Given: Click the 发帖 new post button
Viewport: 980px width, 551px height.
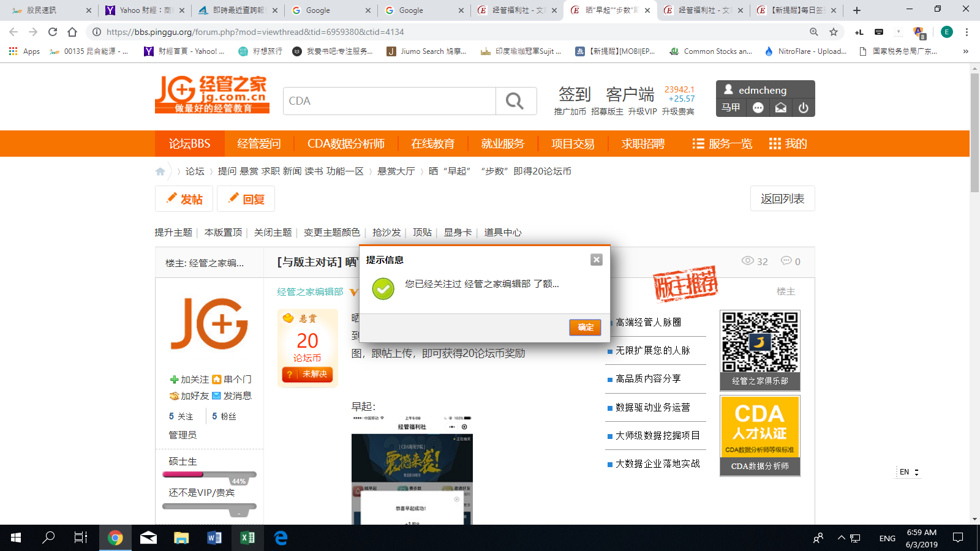Looking at the screenshot, I should 184,199.
